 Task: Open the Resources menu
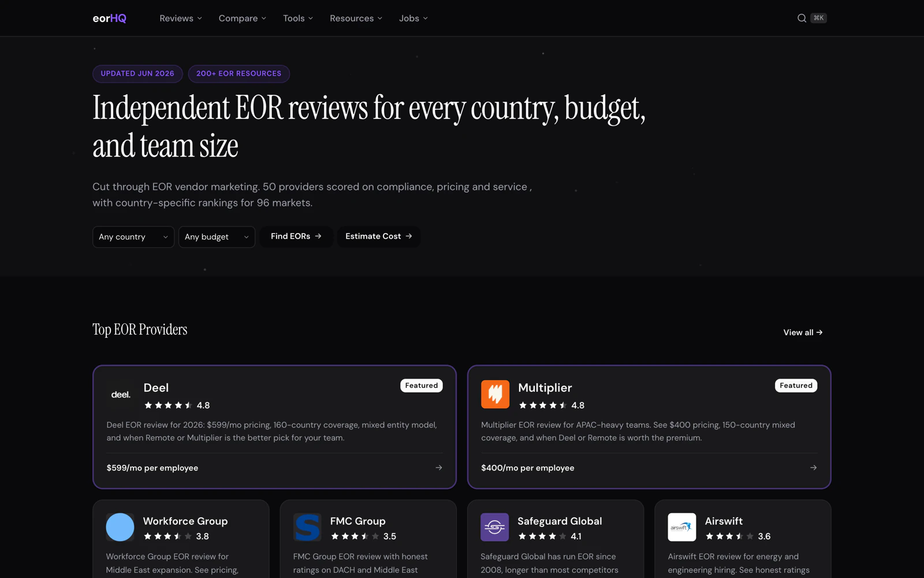[356, 18]
